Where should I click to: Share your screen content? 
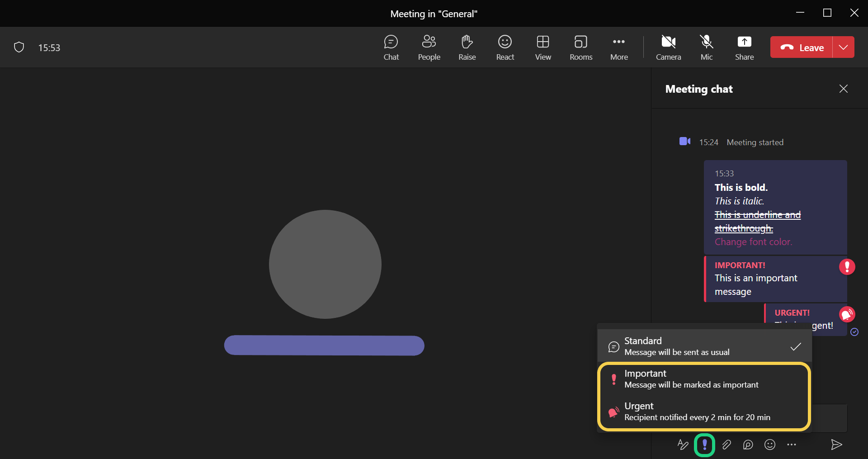(x=744, y=47)
